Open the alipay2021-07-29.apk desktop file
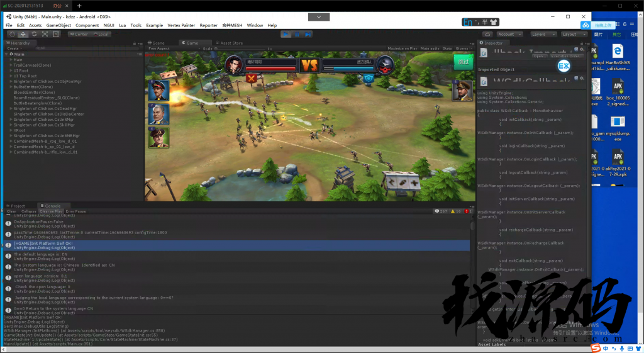The width and height of the screenshot is (644, 353). [618, 162]
